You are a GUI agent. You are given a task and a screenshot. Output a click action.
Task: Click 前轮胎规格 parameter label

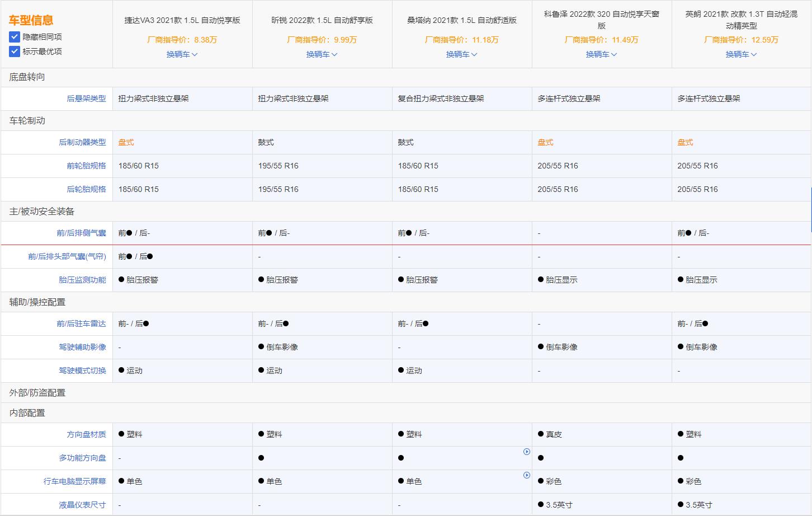(x=86, y=166)
